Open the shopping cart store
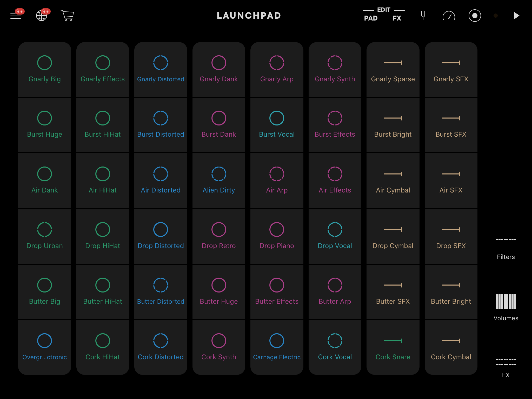The width and height of the screenshot is (532, 399). click(x=67, y=16)
